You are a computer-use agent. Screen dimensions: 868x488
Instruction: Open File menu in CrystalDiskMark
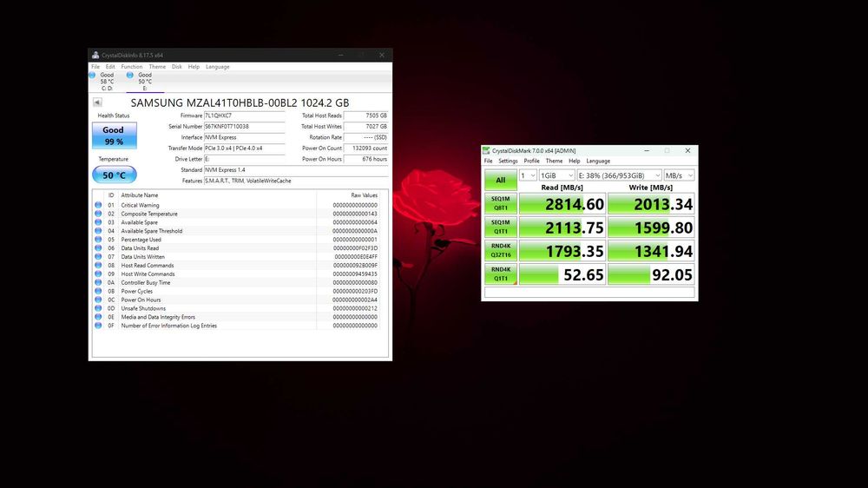click(x=488, y=162)
